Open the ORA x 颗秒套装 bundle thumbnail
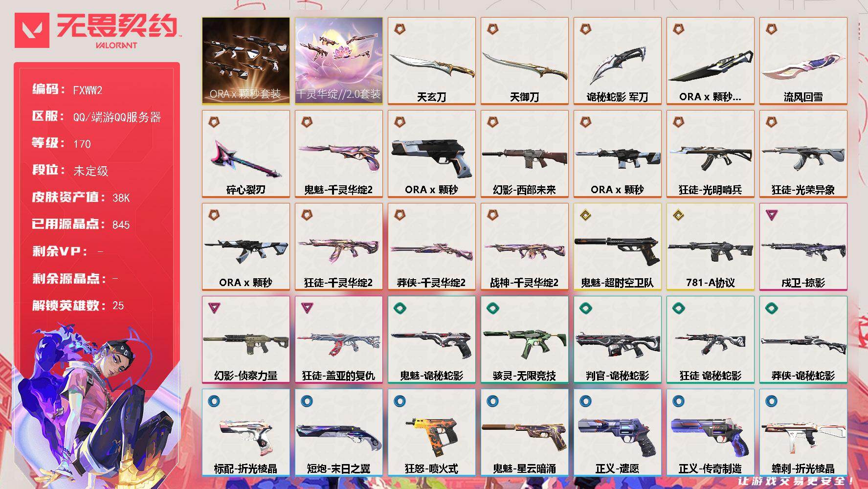Image resolution: width=868 pixels, height=489 pixels. coord(245,61)
